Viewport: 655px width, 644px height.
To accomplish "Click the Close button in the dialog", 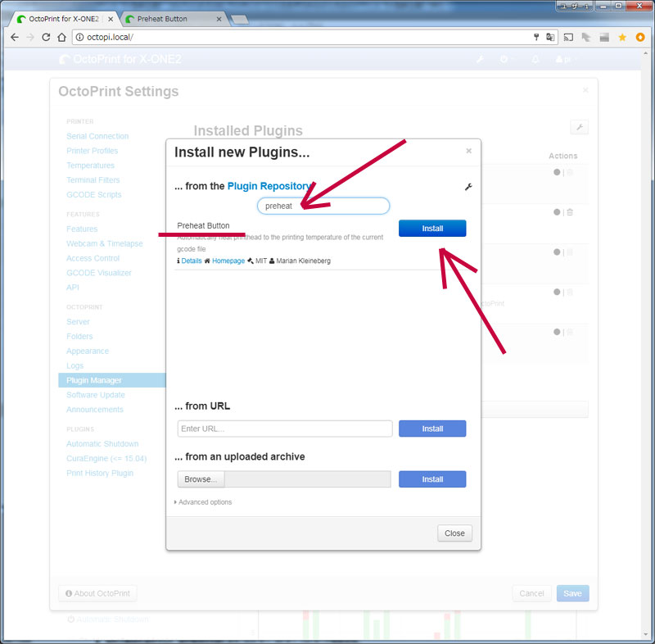I will [x=455, y=533].
